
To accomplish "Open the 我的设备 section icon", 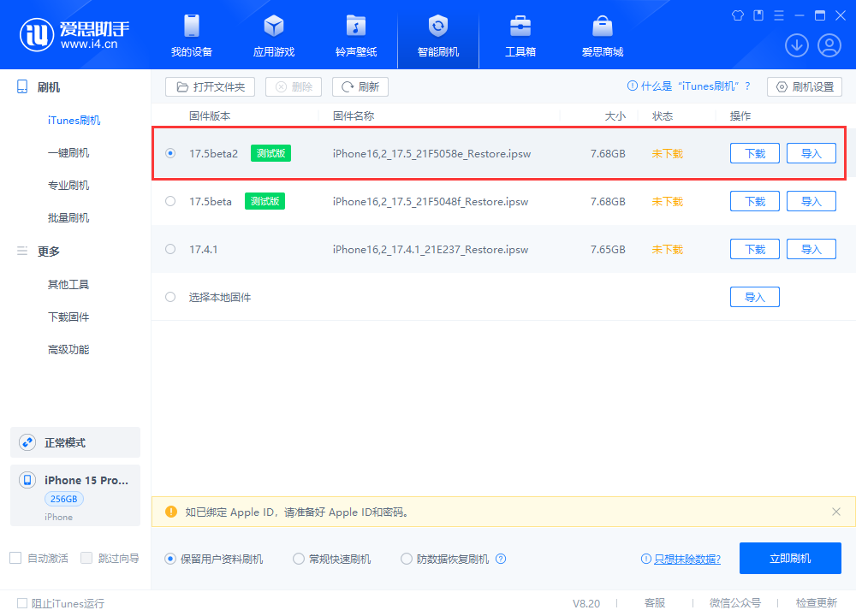I will click(x=190, y=27).
